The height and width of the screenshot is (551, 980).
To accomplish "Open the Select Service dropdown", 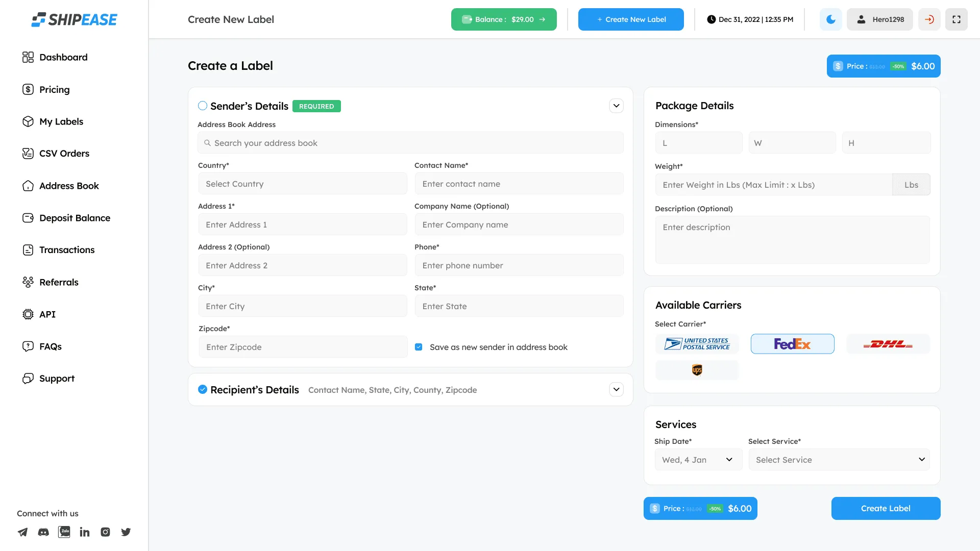I will [x=839, y=460].
